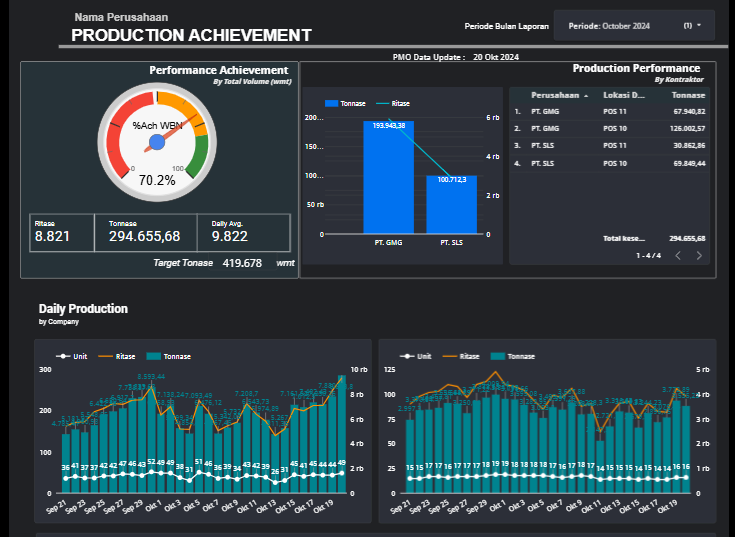Sort table by Lokasi column header
735x537 pixels.
coord(624,95)
